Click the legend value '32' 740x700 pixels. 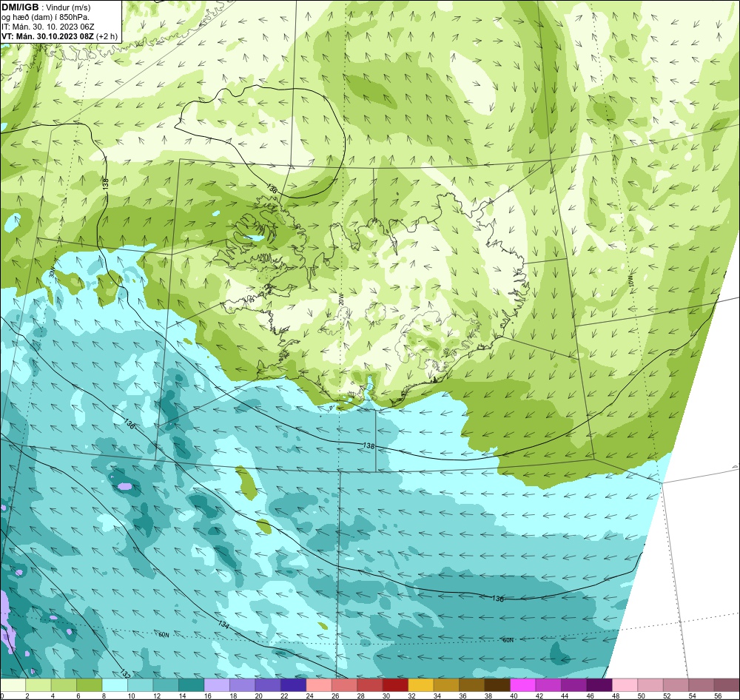coord(411,696)
